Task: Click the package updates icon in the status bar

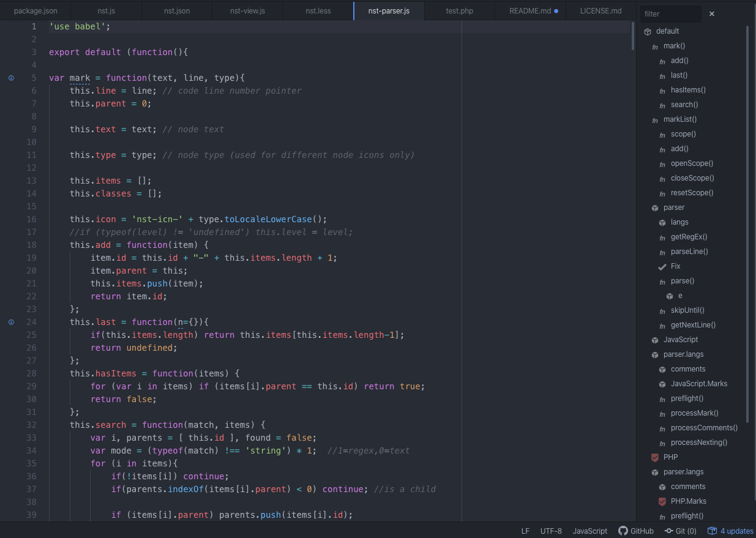Action: [x=712, y=531]
